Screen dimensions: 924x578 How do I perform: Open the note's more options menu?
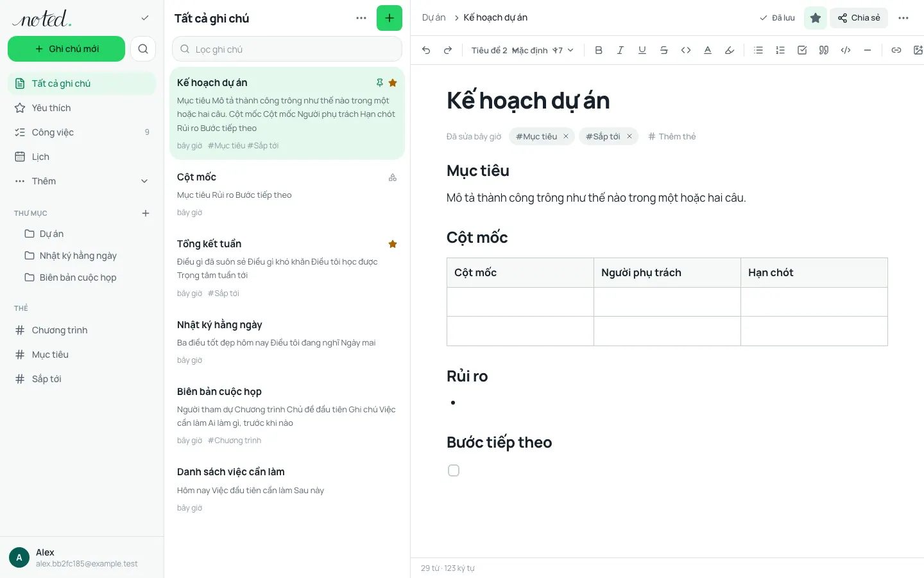[903, 18]
